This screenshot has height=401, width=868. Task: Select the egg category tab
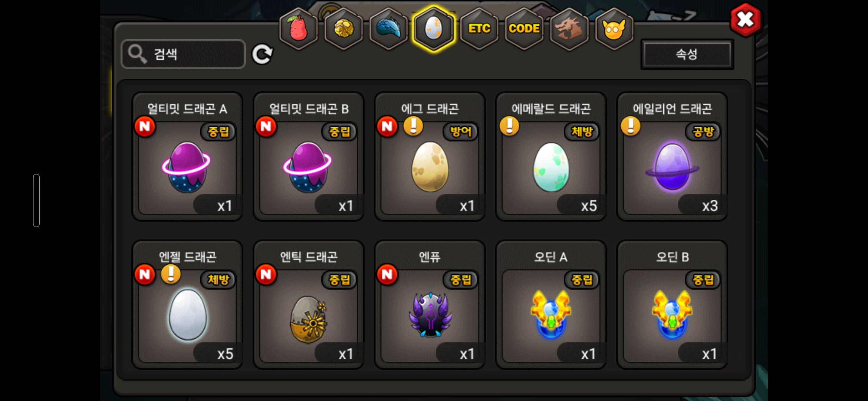click(x=434, y=29)
